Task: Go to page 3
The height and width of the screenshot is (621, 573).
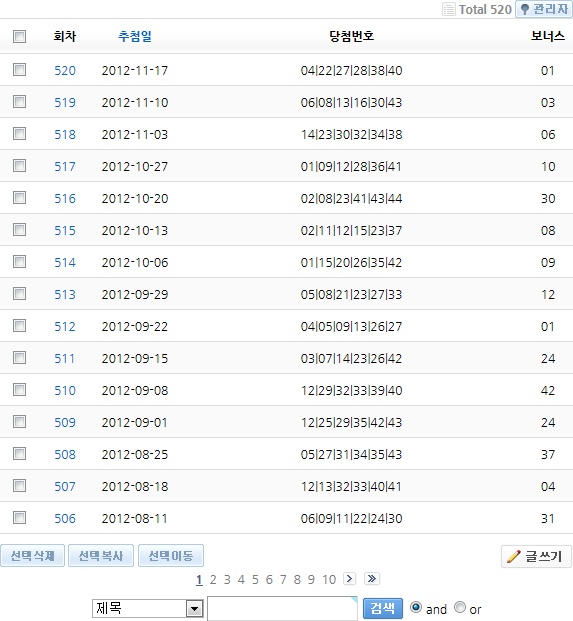Action: pyautogui.click(x=227, y=580)
